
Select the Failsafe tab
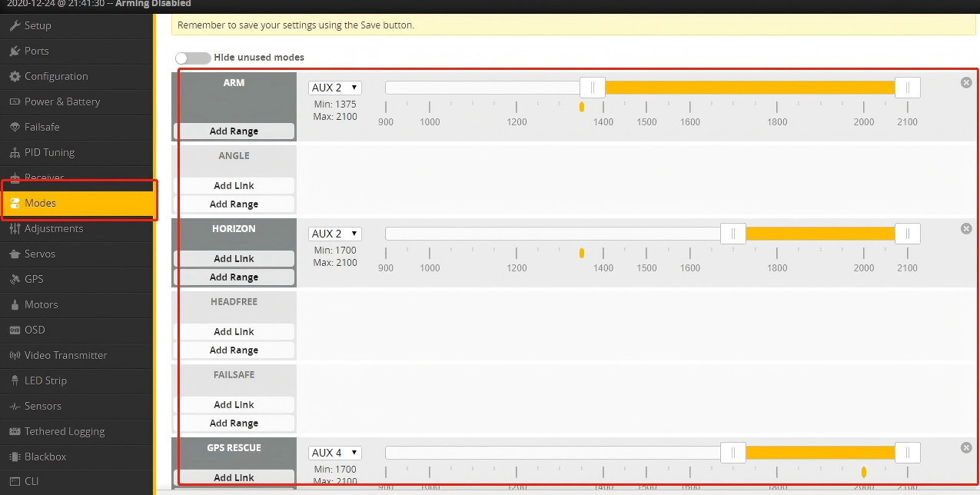click(x=77, y=127)
